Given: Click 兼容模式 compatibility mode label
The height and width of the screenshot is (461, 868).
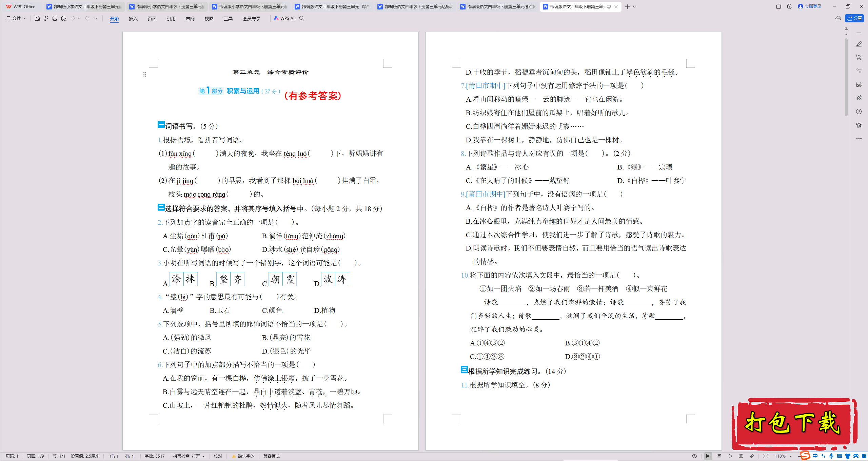Looking at the screenshot, I should [x=271, y=456].
